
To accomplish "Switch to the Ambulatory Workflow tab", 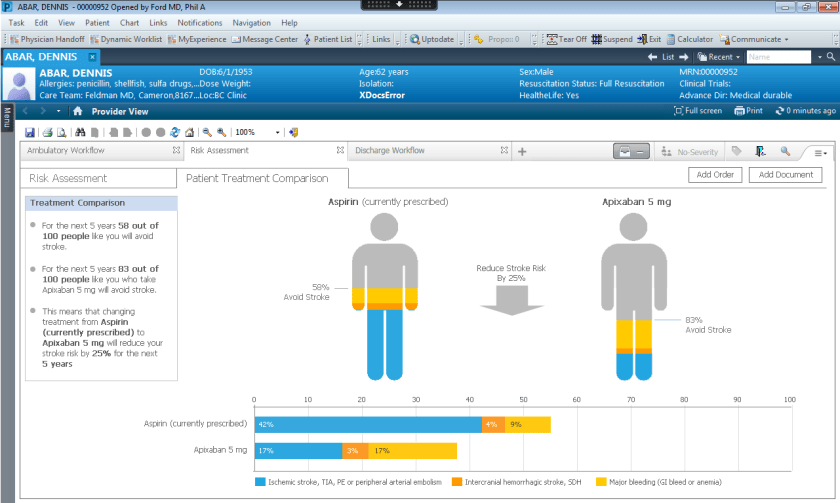I will [66, 151].
